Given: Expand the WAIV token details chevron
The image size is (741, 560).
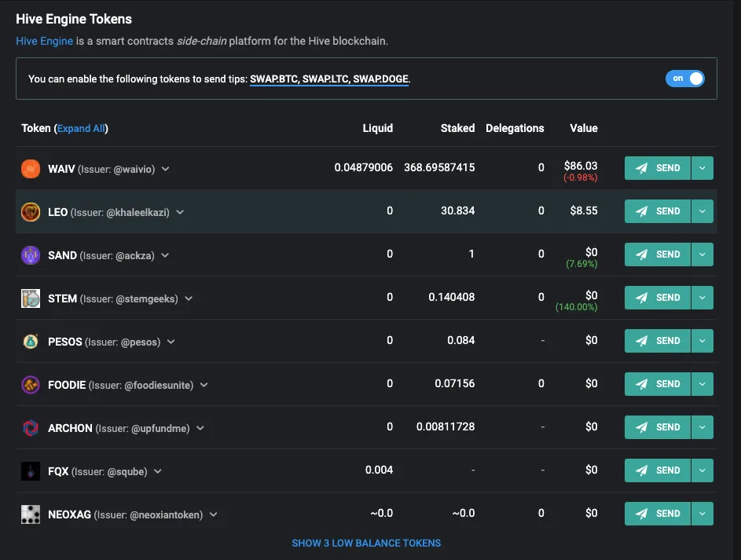Looking at the screenshot, I should (166, 169).
